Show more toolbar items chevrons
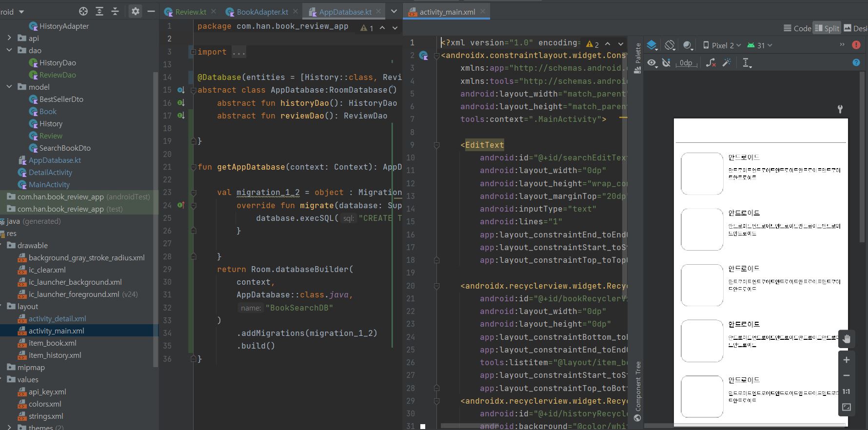The image size is (868, 430). pos(842,45)
